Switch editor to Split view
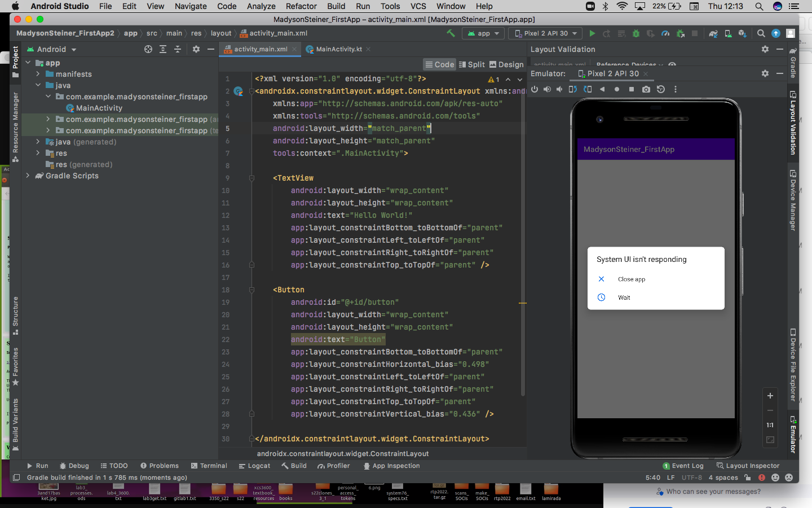 pyautogui.click(x=472, y=64)
